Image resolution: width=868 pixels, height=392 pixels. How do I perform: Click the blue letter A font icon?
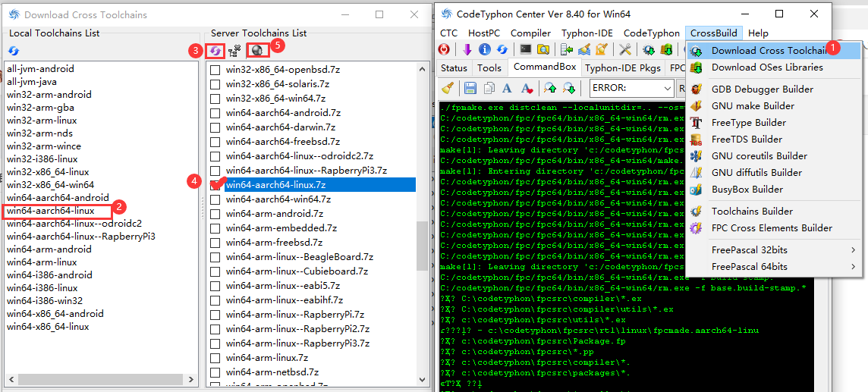[x=507, y=87]
